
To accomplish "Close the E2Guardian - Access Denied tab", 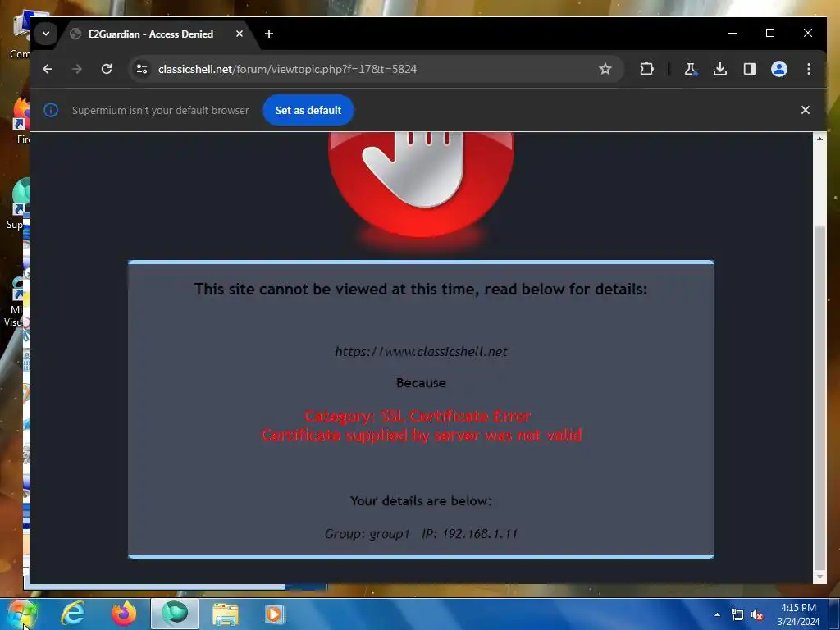I will pos(240,34).
